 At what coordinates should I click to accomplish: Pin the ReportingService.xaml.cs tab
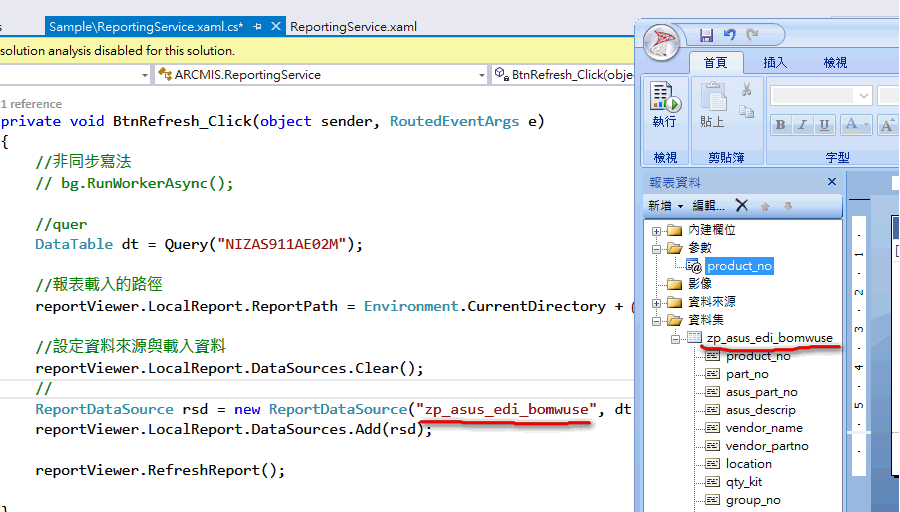pos(258,27)
